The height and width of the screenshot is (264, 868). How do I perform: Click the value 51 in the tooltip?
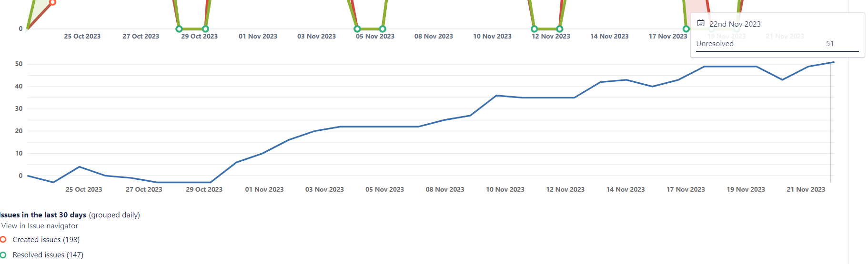(830, 44)
